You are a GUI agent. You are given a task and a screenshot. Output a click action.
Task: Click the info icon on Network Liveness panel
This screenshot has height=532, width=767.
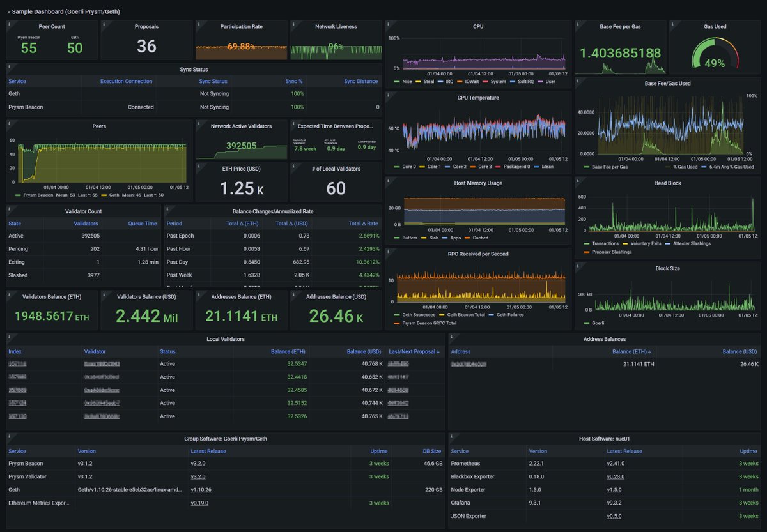pyautogui.click(x=293, y=24)
